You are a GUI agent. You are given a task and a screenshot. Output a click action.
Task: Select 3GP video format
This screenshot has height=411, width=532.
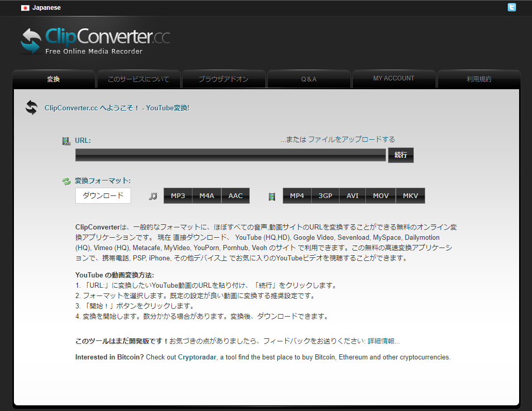tap(325, 195)
